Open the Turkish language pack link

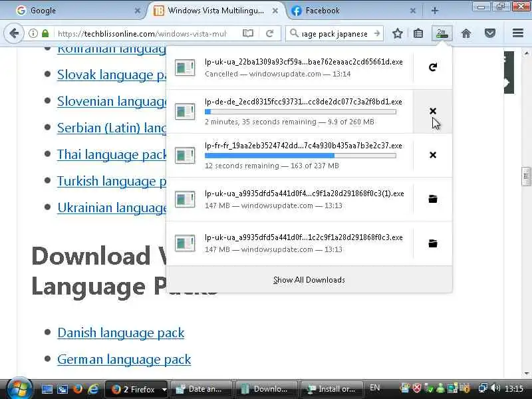(112, 181)
